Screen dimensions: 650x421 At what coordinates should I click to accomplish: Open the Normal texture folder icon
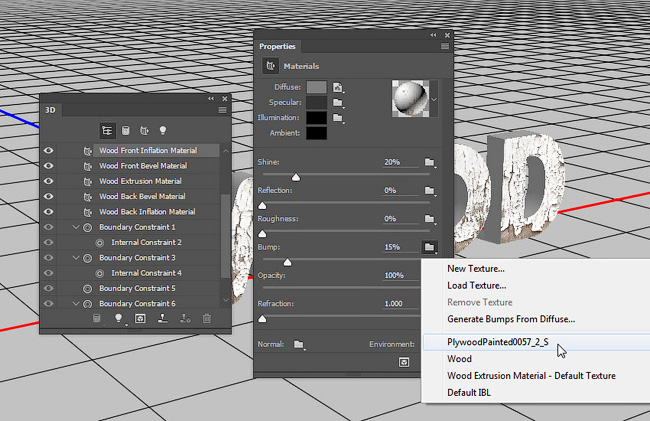[299, 344]
